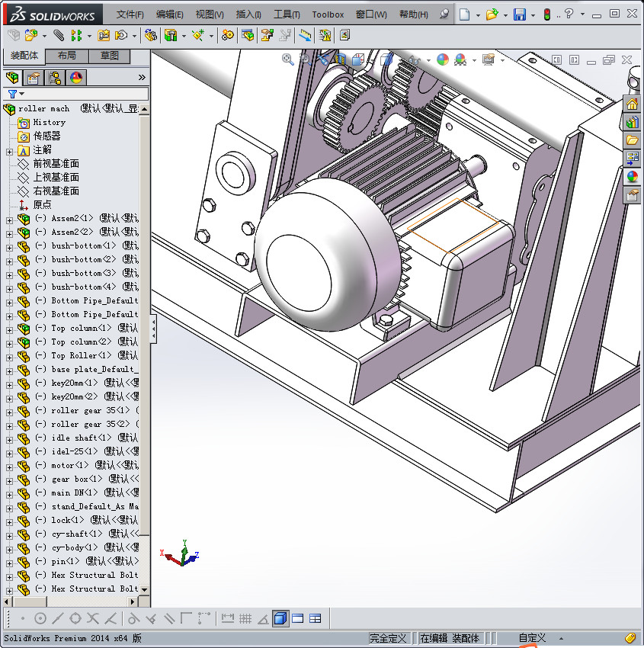Open the FeatureManager design tree tab icon
This screenshot has width=644, height=648.
(13, 78)
